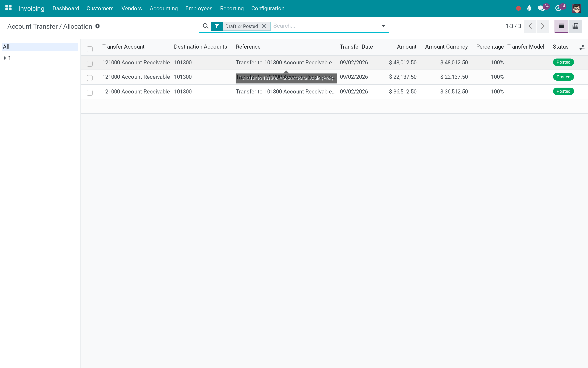Open the Customers menu
Screen dimensions: 588x368
[100, 8]
